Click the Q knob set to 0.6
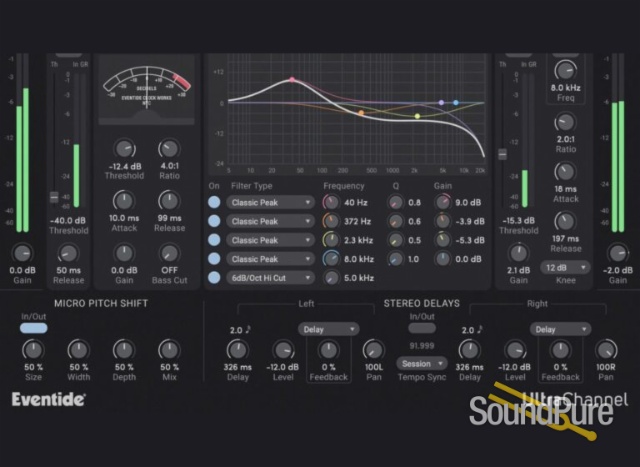640x467 pixels. point(395,221)
